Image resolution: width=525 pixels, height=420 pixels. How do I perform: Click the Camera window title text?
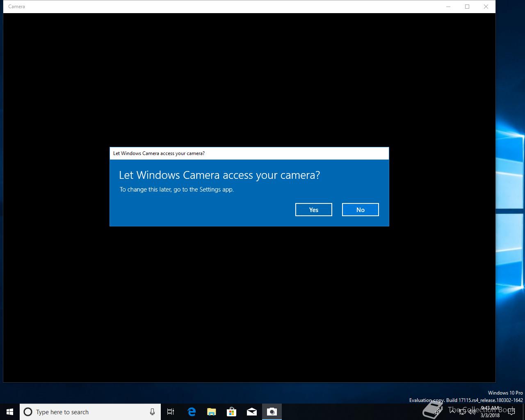(x=16, y=7)
